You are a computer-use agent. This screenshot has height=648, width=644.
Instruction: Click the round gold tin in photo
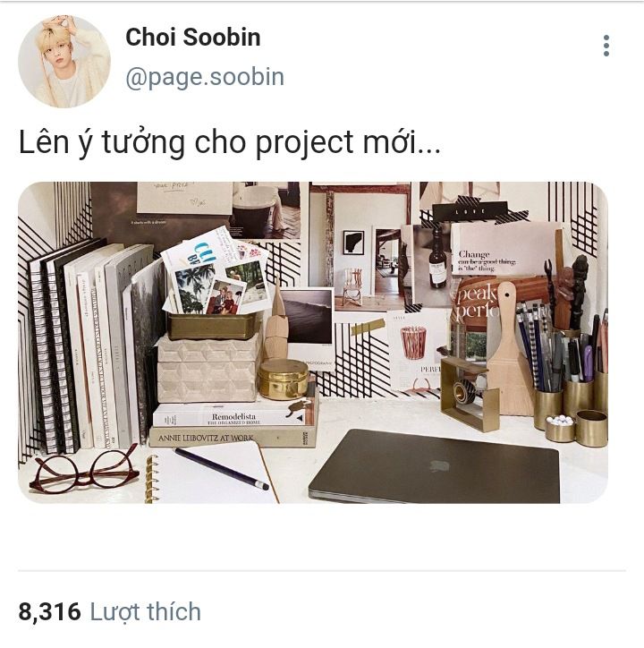(283, 379)
